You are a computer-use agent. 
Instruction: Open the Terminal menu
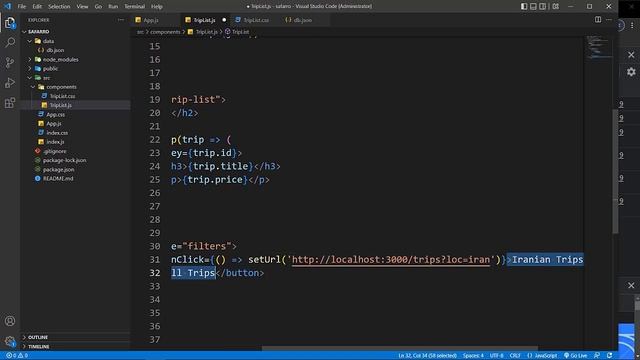[135, 7]
